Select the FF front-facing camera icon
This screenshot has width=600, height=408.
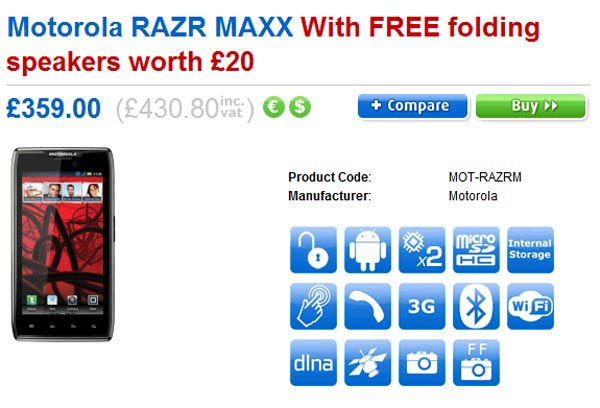point(476,362)
